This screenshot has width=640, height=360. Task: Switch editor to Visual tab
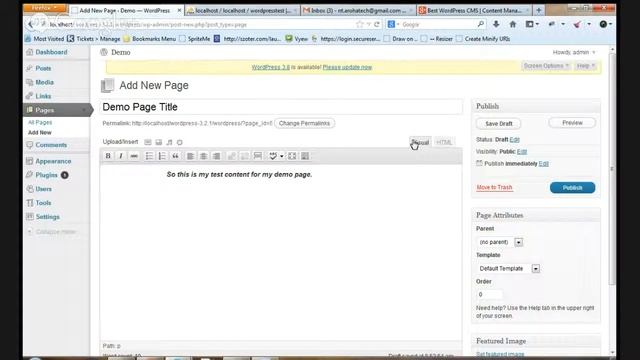(x=420, y=142)
